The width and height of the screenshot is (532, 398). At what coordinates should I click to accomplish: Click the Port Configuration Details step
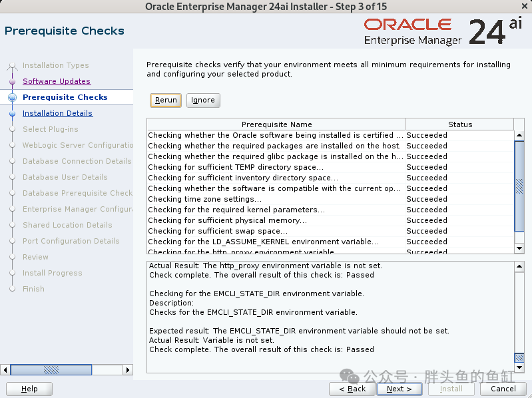pyautogui.click(x=71, y=241)
